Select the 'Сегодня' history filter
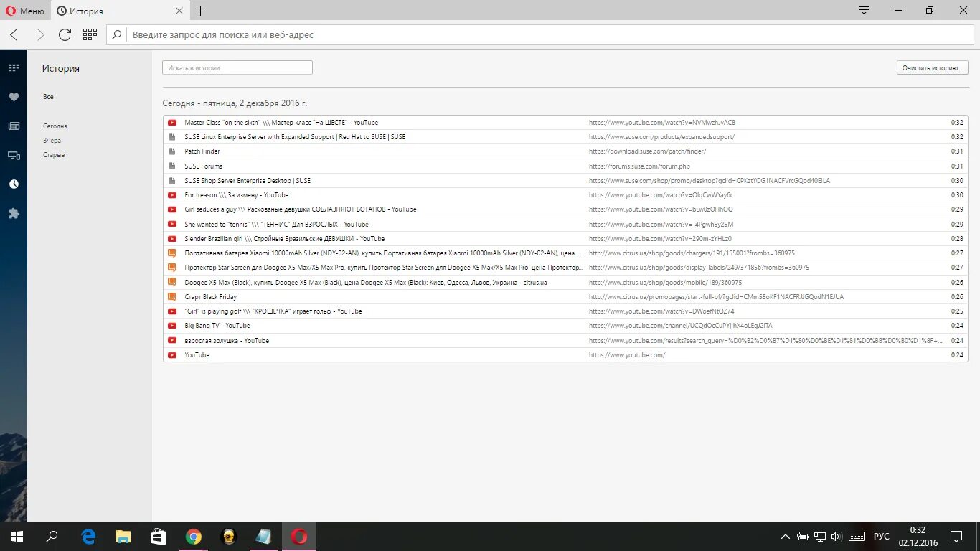This screenshot has width=980, height=551. point(55,126)
